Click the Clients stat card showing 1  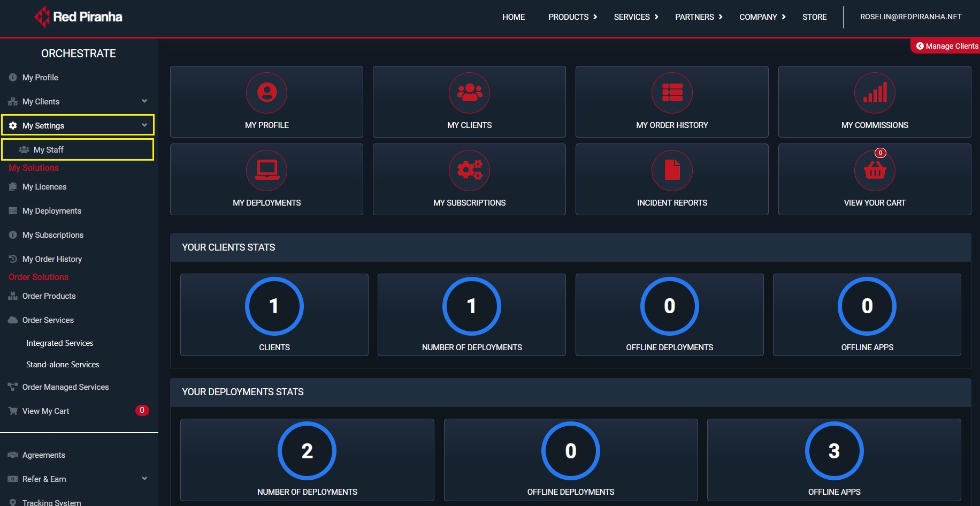pyautogui.click(x=274, y=315)
